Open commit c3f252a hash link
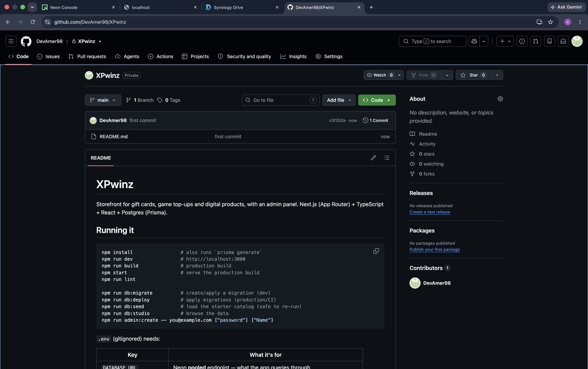Viewport: 588px width, 369px height. [337, 120]
